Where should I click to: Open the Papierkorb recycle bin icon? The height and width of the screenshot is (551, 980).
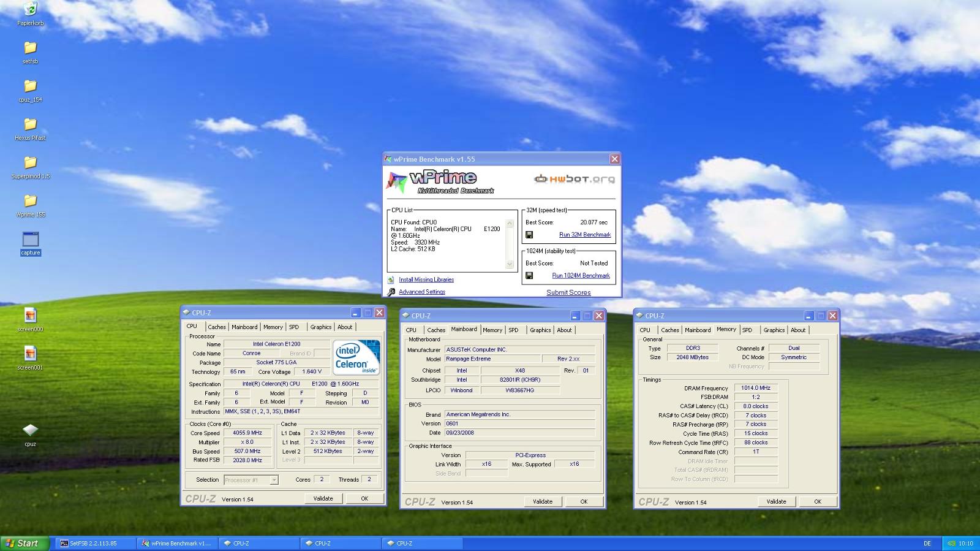(30, 9)
